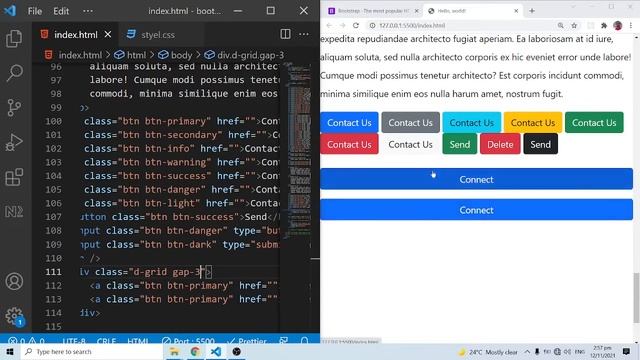
Task: Go forward in the browser
Action: click(x=342, y=25)
